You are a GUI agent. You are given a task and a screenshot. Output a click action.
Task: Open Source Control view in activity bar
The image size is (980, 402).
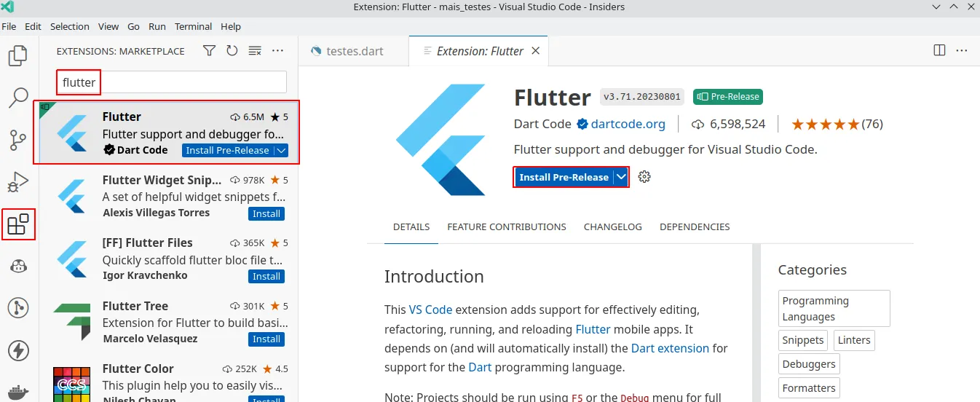click(x=17, y=139)
